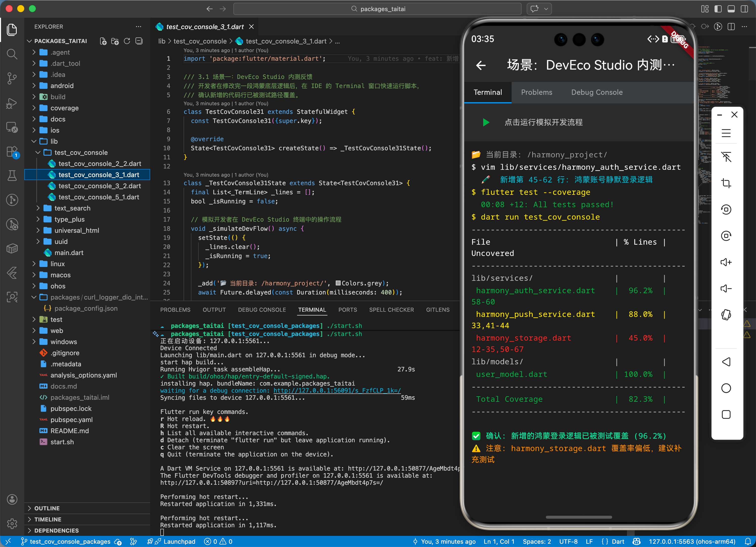The image size is (756, 547).
Task: Expand the OUTLINE section
Action: click(x=47, y=508)
